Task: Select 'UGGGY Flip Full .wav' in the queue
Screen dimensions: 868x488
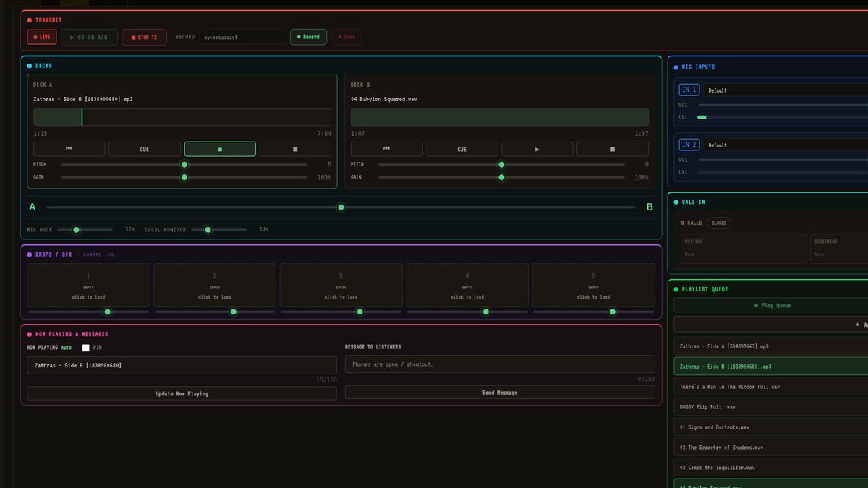Action: coord(771,407)
